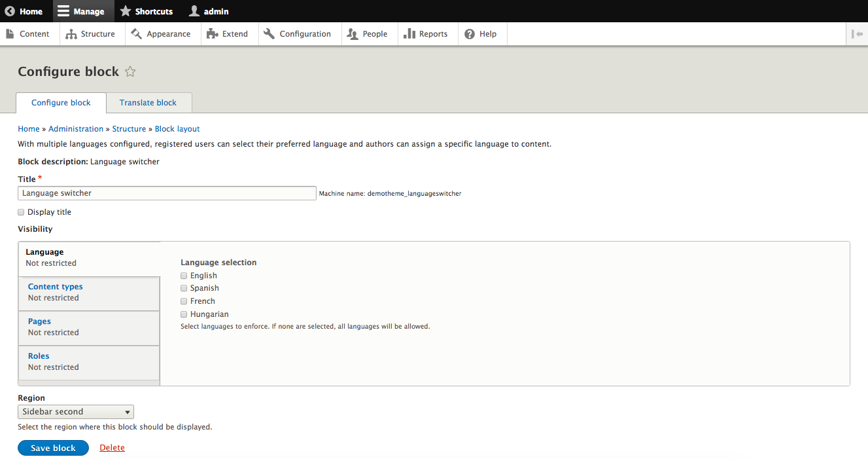Image resolution: width=868 pixels, height=459 pixels.
Task: Collapse the toolbar orientation toggle icon
Action: pyautogui.click(x=857, y=34)
